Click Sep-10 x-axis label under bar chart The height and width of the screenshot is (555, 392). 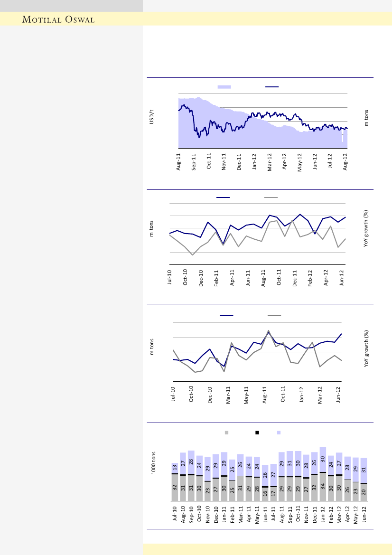[x=191, y=514]
